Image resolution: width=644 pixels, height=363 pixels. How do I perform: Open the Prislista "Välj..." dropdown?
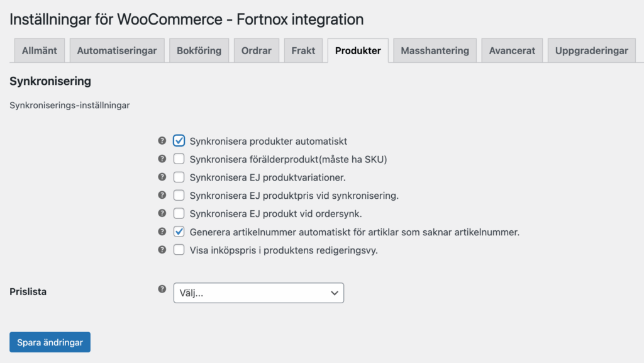coord(258,293)
